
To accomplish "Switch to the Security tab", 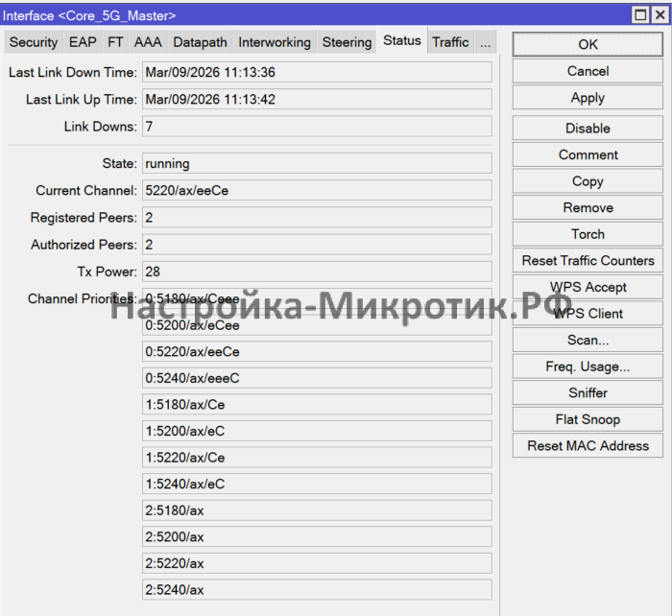I will tap(34, 42).
